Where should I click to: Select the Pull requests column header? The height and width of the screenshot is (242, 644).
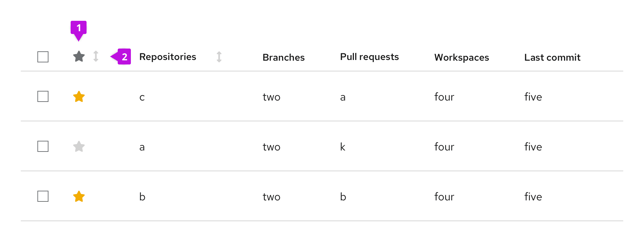coord(369,57)
